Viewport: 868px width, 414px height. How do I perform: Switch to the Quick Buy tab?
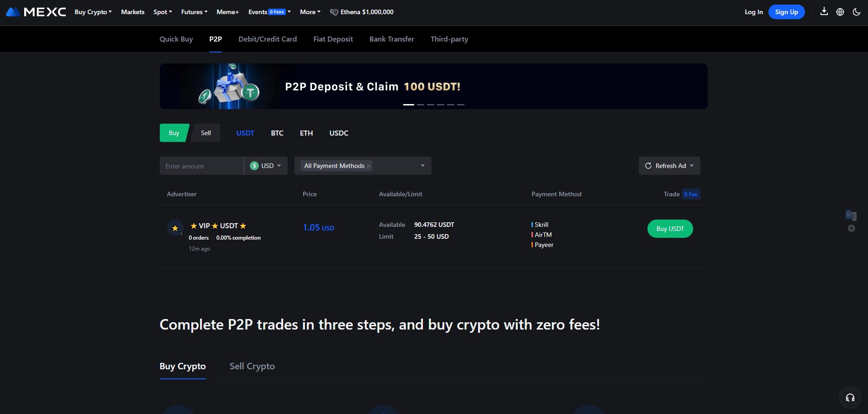tap(176, 39)
